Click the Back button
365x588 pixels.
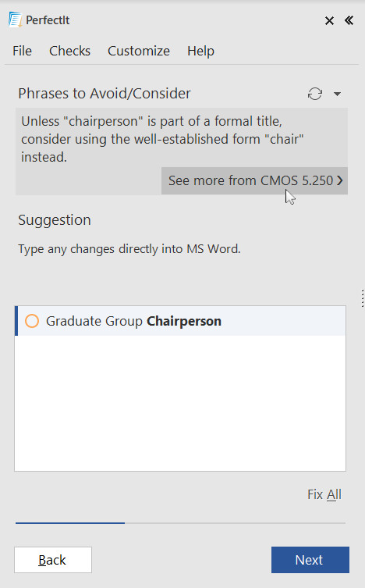point(53,560)
